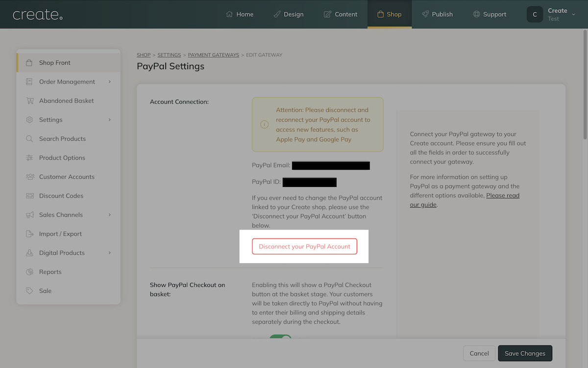Click the Sales Channels megaphone icon
The height and width of the screenshot is (368, 588).
pyautogui.click(x=29, y=215)
